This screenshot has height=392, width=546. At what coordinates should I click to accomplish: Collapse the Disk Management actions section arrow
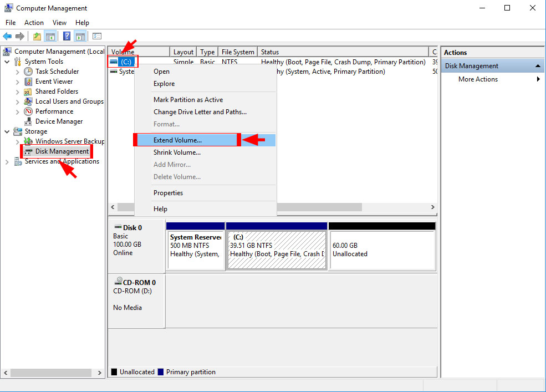click(538, 66)
